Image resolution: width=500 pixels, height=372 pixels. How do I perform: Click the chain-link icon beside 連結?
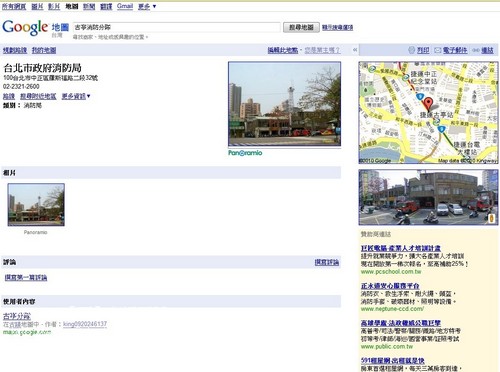point(476,50)
